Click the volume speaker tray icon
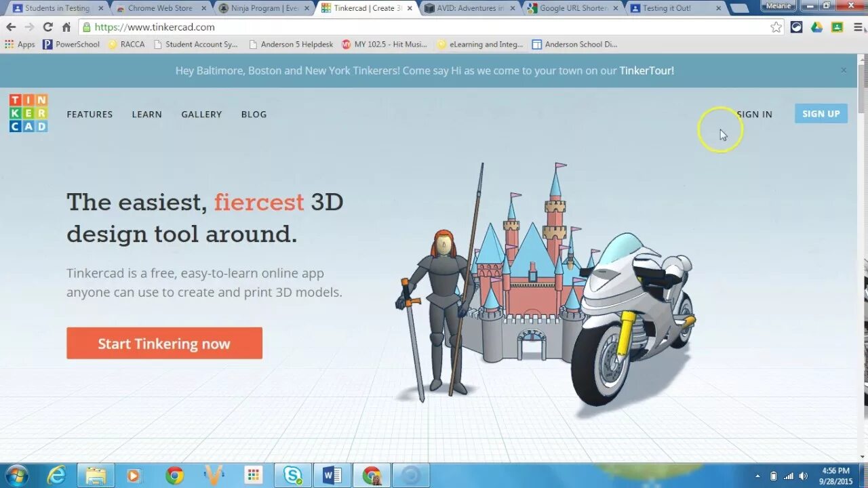Screen dimensions: 868x488 pos(804,476)
